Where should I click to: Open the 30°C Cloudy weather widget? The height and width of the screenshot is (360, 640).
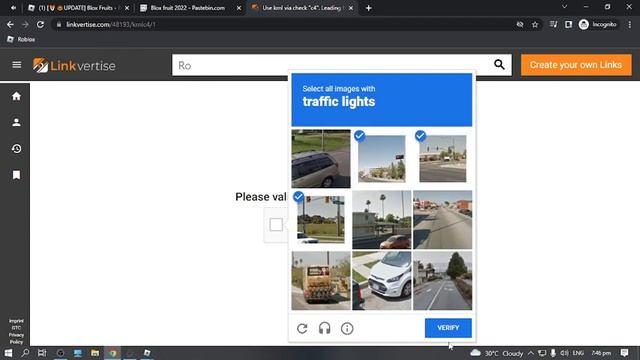(497, 353)
